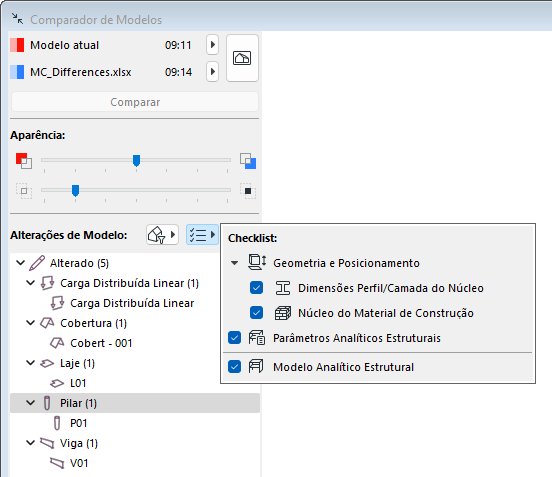
Task: Click the red Modelo atual color swatch
Action: point(17,45)
